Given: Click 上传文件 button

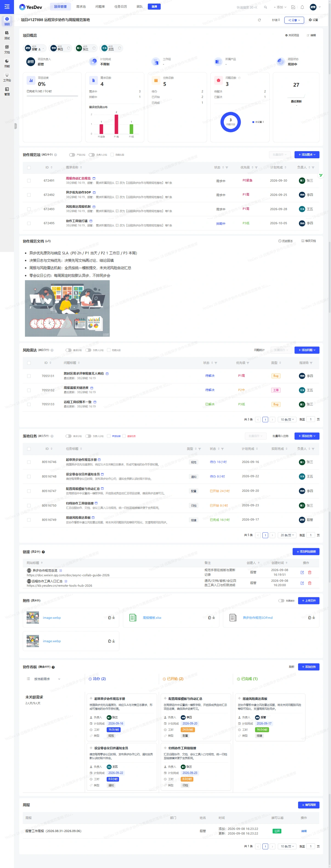Looking at the screenshot, I should [x=309, y=601].
